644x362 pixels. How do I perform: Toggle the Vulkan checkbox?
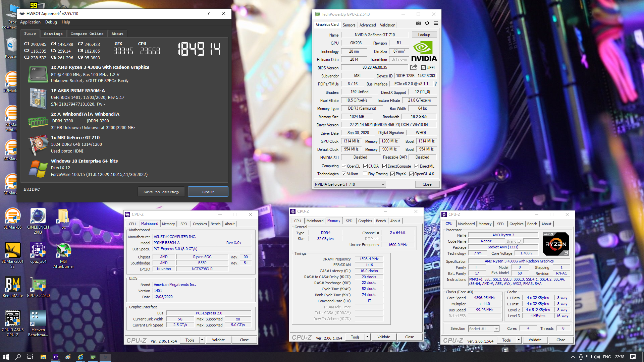pyautogui.click(x=344, y=174)
